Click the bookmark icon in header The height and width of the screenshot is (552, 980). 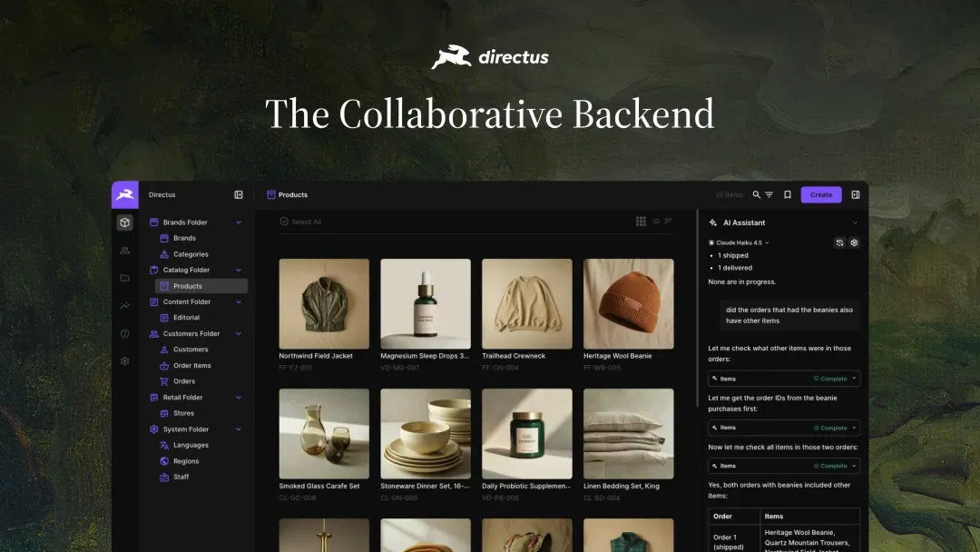click(x=788, y=195)
